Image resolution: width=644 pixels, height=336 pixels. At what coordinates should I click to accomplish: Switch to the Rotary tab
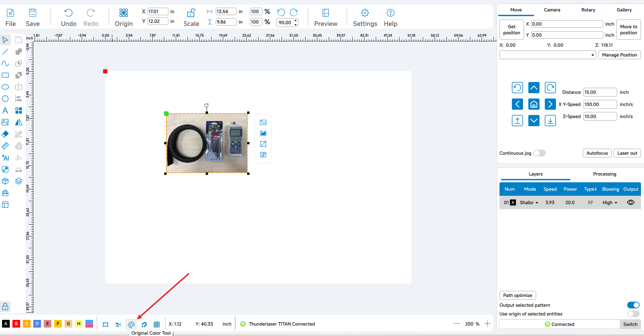(x=588, y=10)
